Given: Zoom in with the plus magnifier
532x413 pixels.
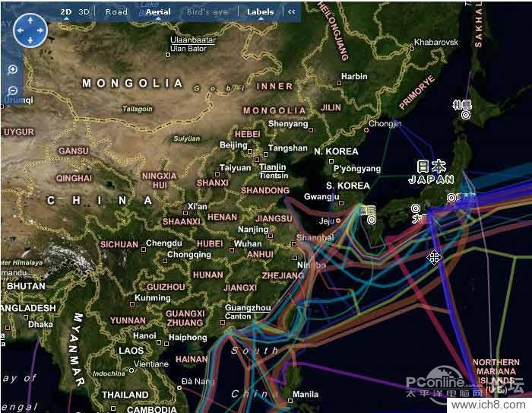Looking at the screenshot, I should coord(13,70).
